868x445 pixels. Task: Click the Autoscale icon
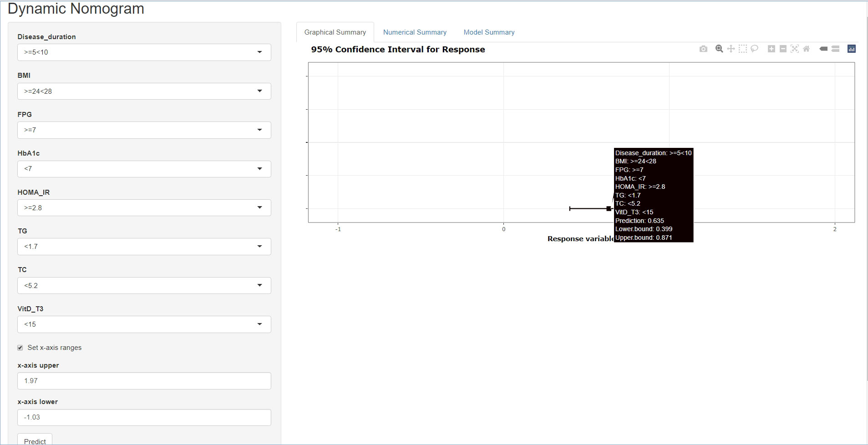[x=795, y=49]
